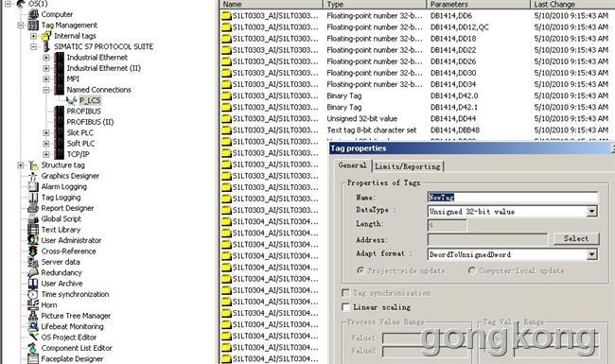This screenshot has height=364, width=615.
Task: Click tag icon of DB1414,DD6 row
Action: tap(226, 16)
